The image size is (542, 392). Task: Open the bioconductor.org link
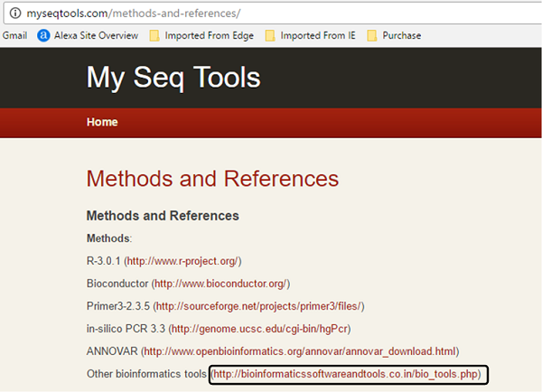[x=220, y=284]
